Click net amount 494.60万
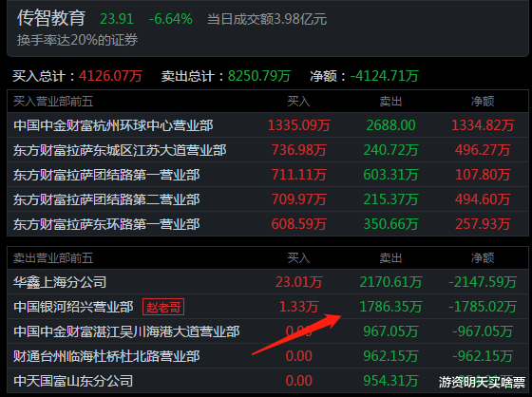The width and height of the screenshot is (532, 397). click(483, 199)
